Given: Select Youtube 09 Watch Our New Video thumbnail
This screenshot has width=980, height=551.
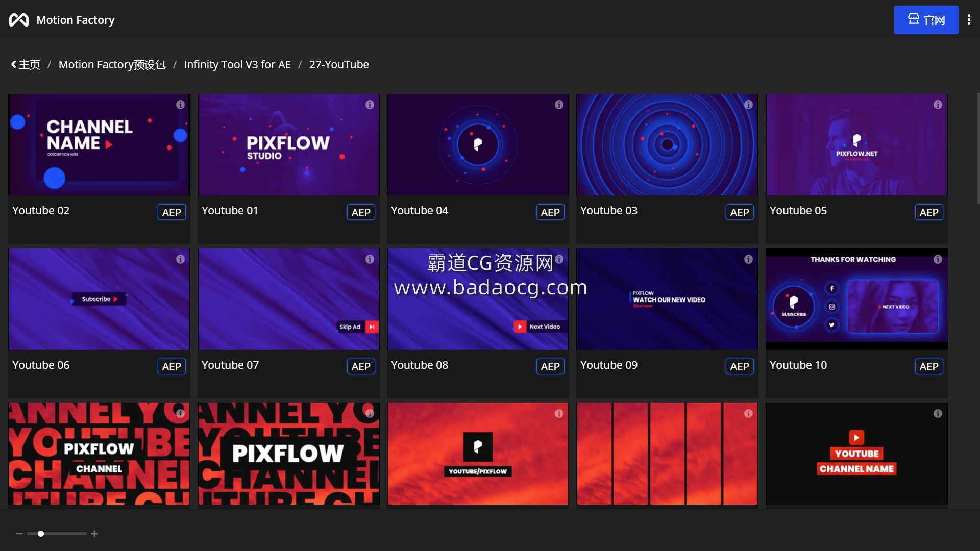Looking at the screenshot, I should pos(667,299).
